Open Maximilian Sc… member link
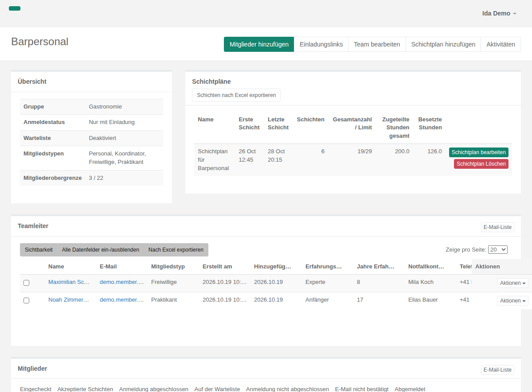The height and width of the screenshot is (392, 532). coord(69,282)
